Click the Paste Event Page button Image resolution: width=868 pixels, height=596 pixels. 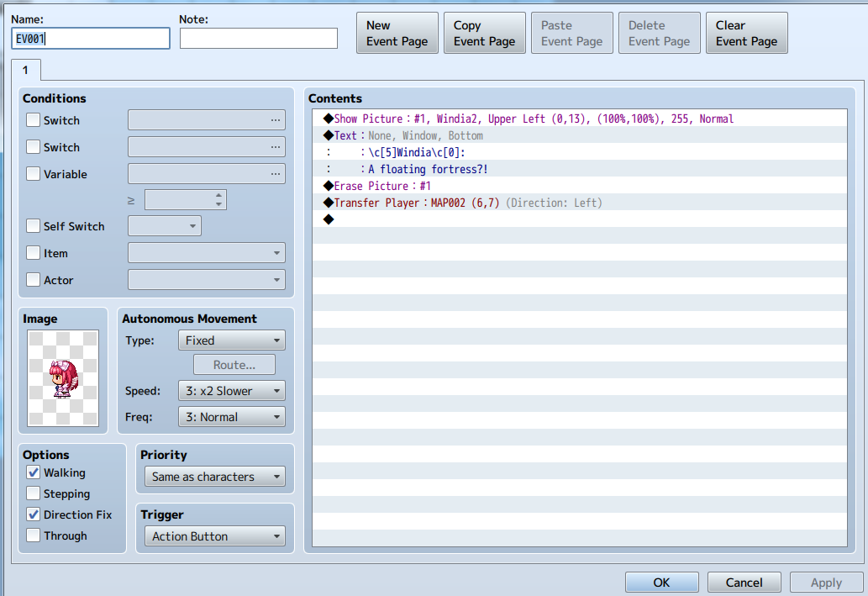[x=572, y=34]
